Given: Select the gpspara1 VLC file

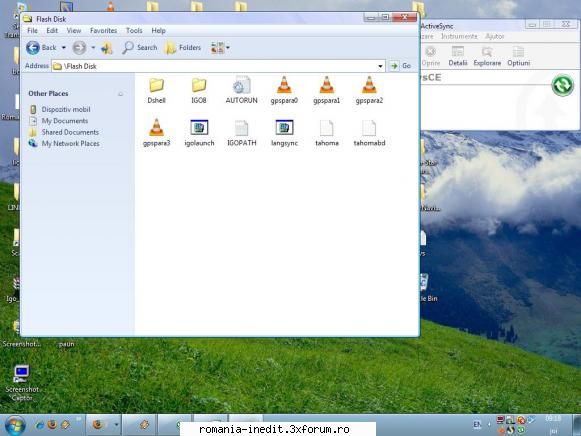Looking at the screenshot, I should click(x=326, y=90).
